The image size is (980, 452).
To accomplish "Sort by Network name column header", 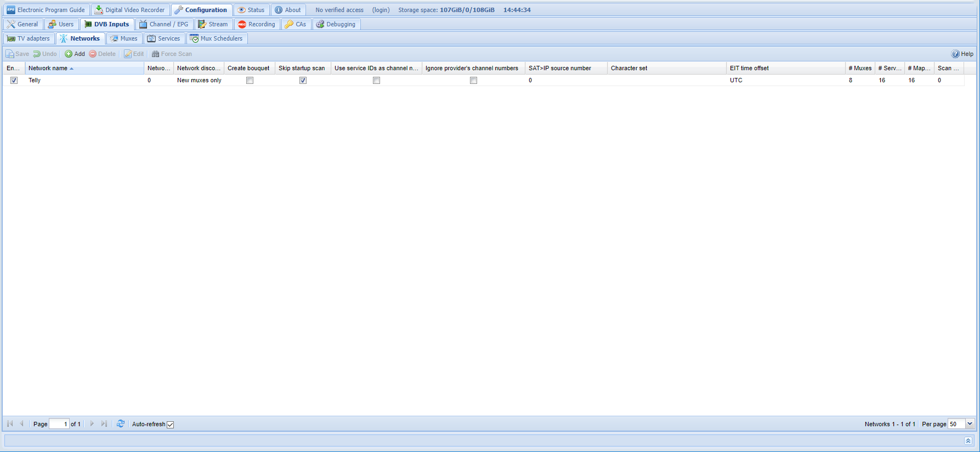I will [x=48, y=68].
